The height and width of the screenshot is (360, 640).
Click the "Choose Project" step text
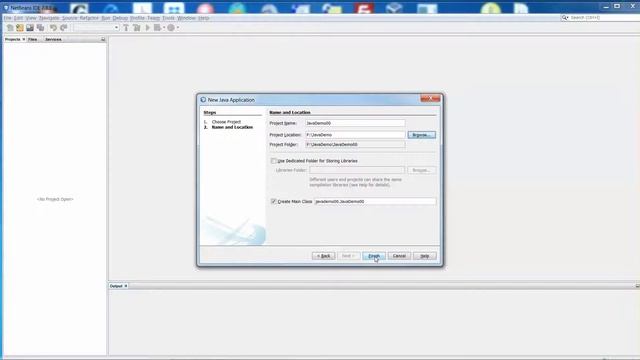pyautogui.click(x=226, y=122)
